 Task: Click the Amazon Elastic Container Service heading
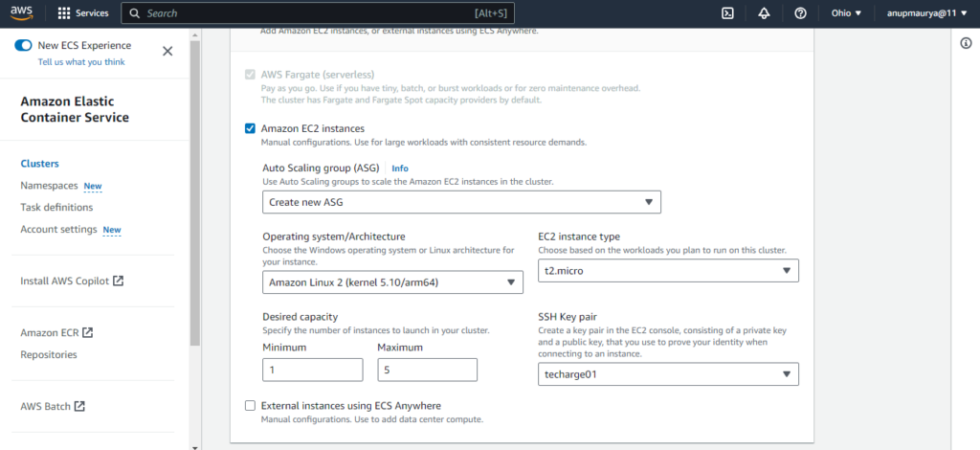click(x=75, y=109)
